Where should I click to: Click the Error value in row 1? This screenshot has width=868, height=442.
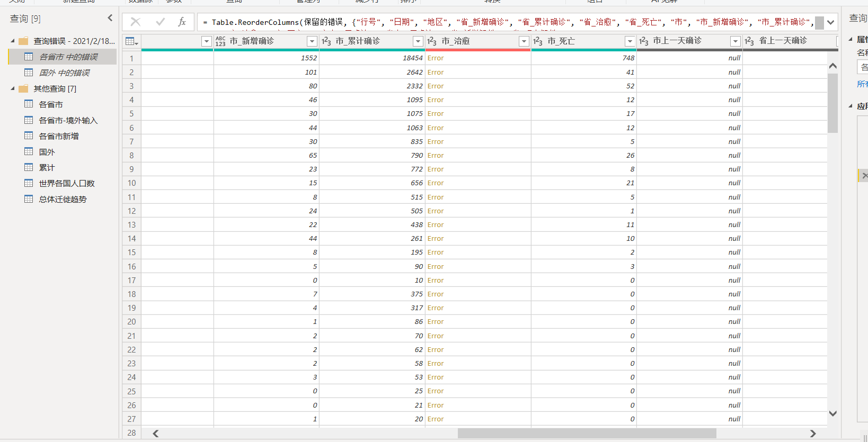pos(436,58)
